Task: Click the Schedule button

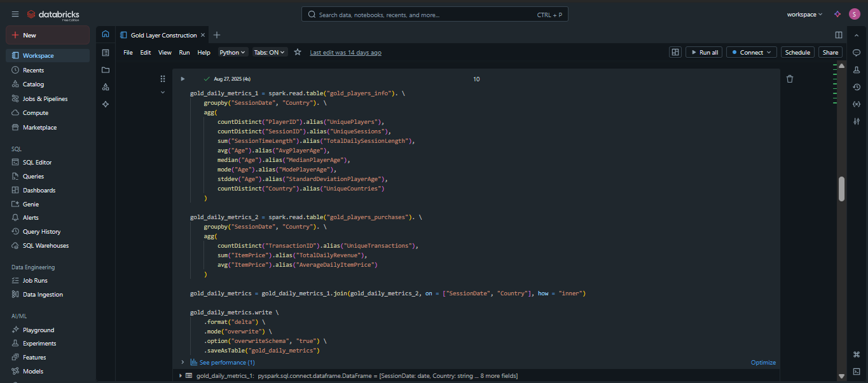Action: point(797,53)
